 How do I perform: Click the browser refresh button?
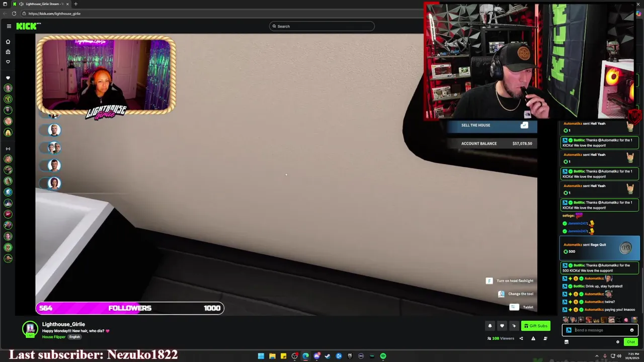14,14
